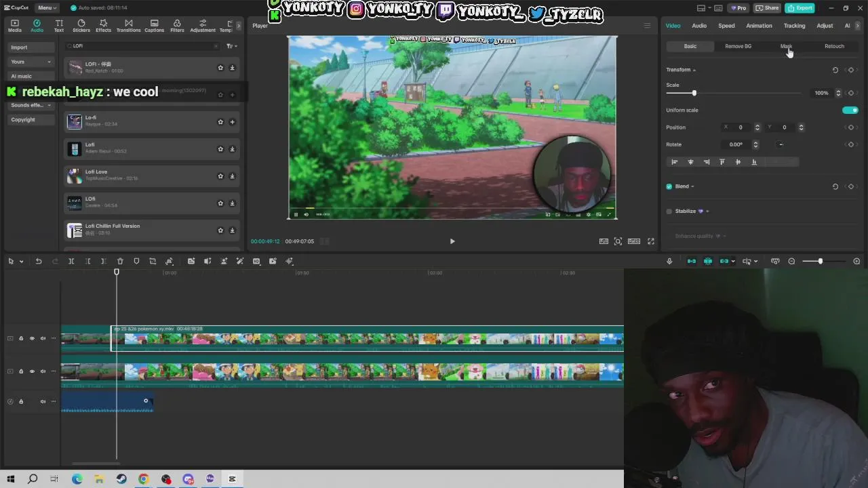Image resolution: width=868 pixels, height=488 pixels.
Task: Adjust the timeline zoom slider
Action: coord(820,261)
